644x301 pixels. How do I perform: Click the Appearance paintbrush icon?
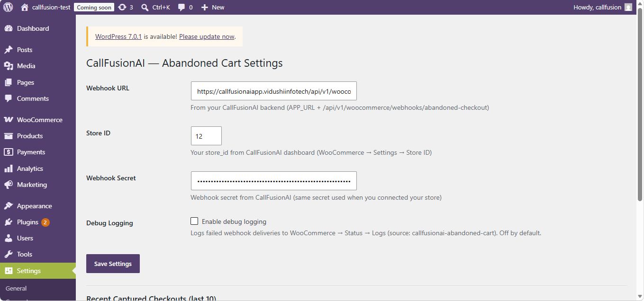8,206
